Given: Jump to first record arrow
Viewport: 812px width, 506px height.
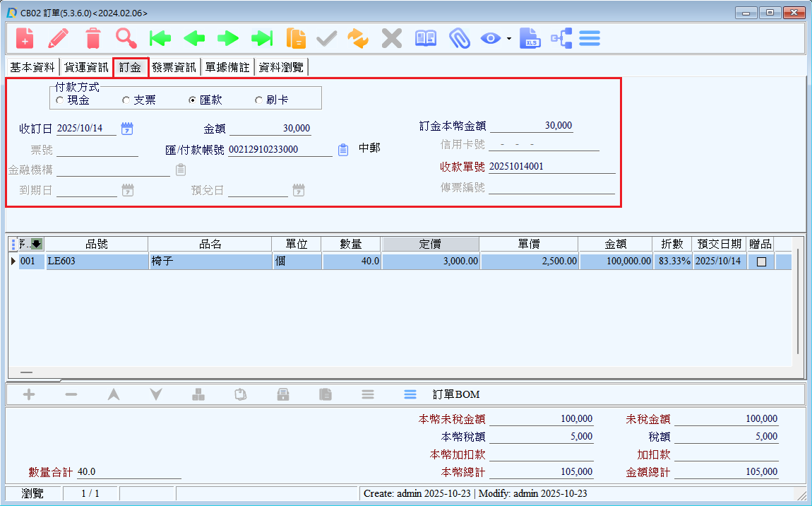Looking at the screenshot, I should pyautogui.click(x=160, y=38).
